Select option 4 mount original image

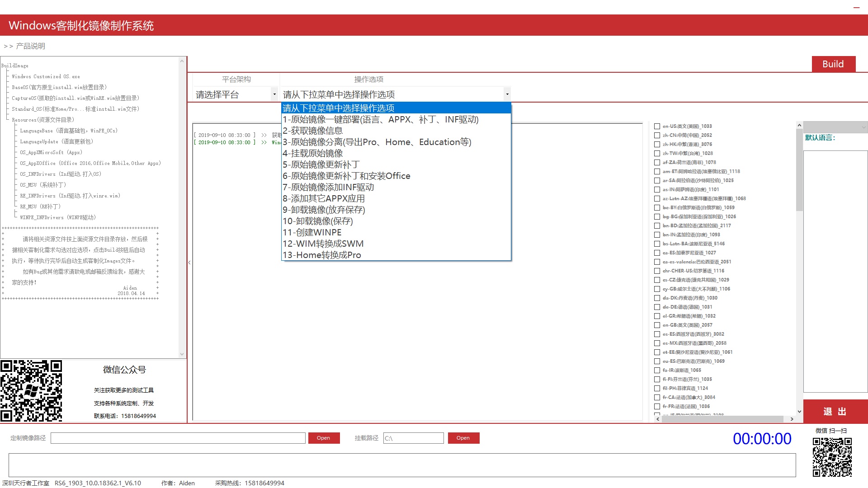click(313, 154)
